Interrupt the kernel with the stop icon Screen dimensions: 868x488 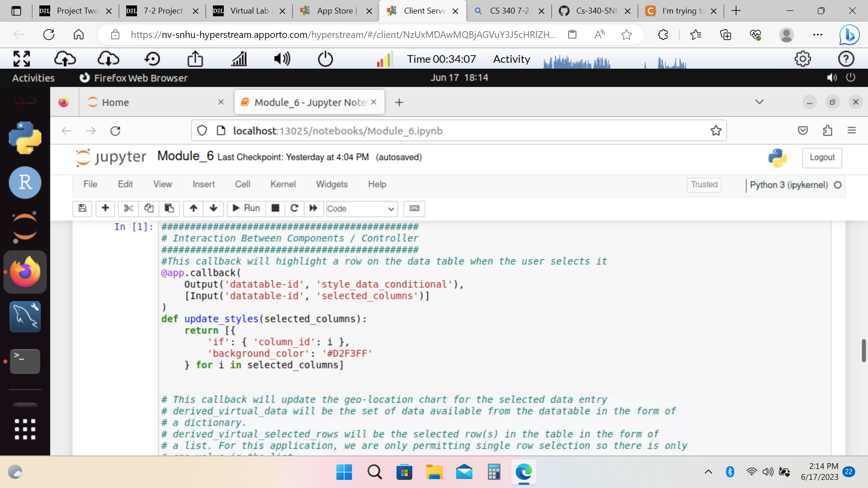(275, 208)
